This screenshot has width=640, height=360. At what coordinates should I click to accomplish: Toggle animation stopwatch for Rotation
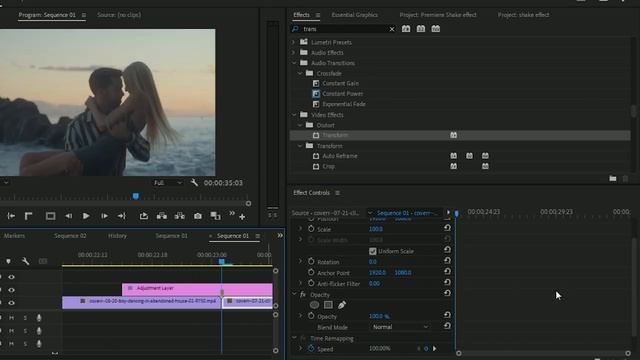point(311,261)
